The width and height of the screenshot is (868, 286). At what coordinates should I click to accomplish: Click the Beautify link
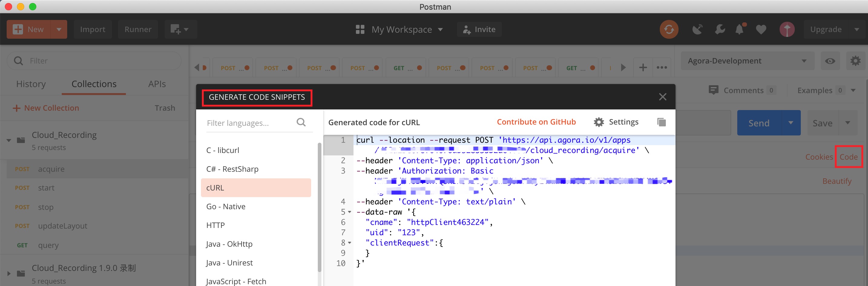(x=837, y=181)
